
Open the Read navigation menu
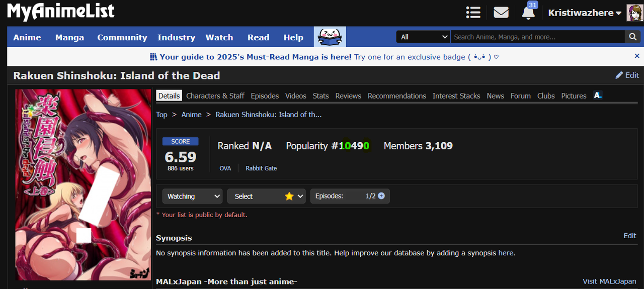259,37
